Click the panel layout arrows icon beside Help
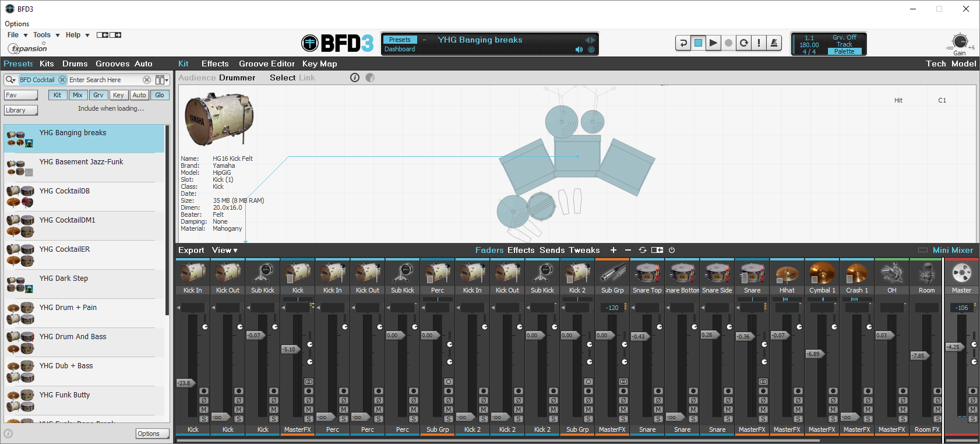Image resolution: width=980 pixels, height=444 pixels. (109, 35)
